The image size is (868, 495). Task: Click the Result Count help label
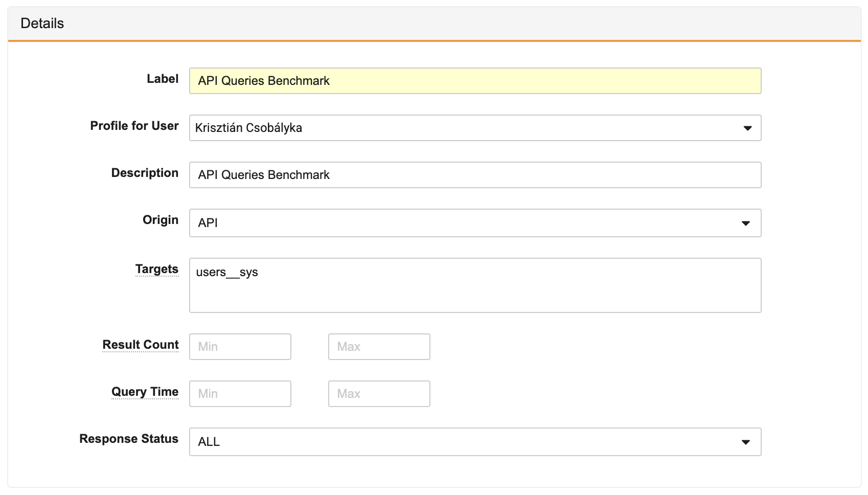[141, 345]
